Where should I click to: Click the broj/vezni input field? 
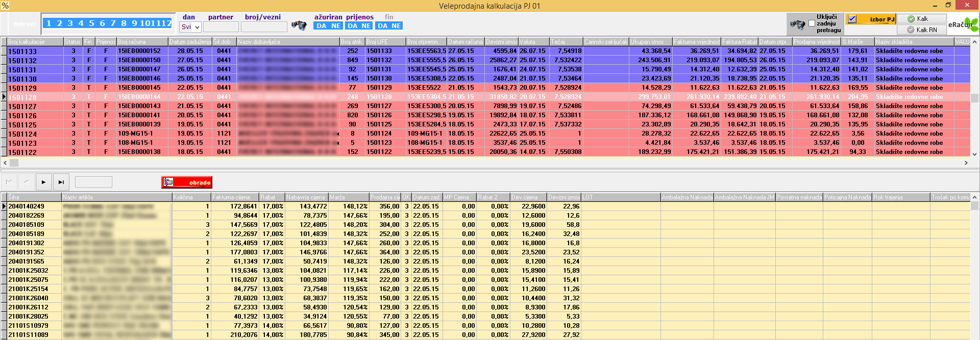click(x=264, y=27)
